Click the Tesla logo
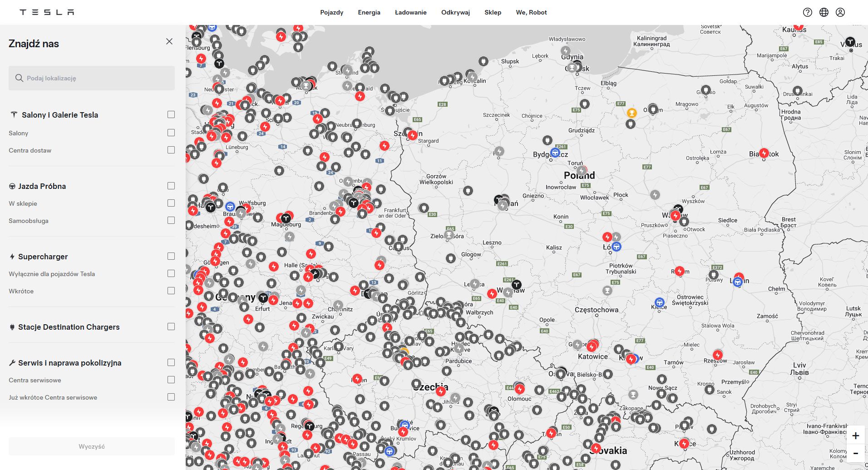The height and width of the screenshot is (470, 868). [x=47, y=12]
